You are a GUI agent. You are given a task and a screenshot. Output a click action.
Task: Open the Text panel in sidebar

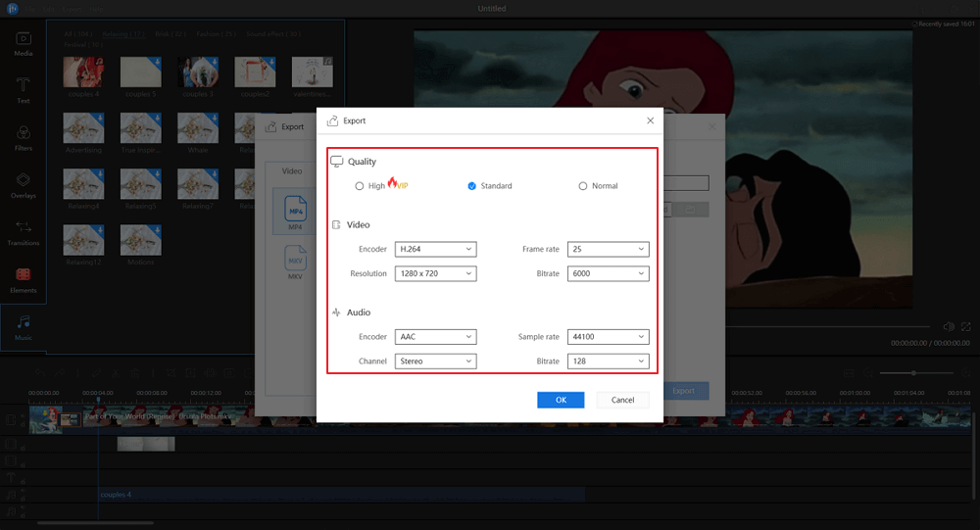click(x=24, y=91)
